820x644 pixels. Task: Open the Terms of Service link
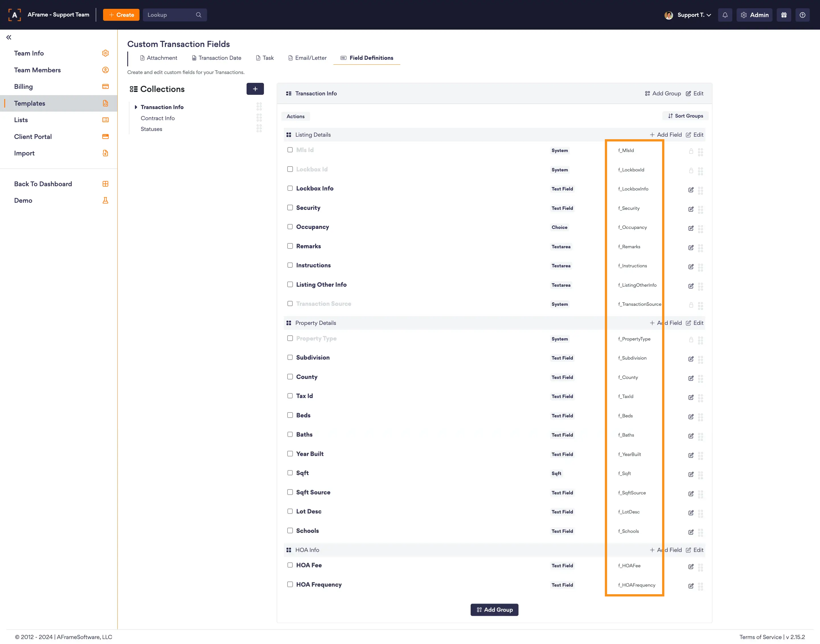point(760,637)
